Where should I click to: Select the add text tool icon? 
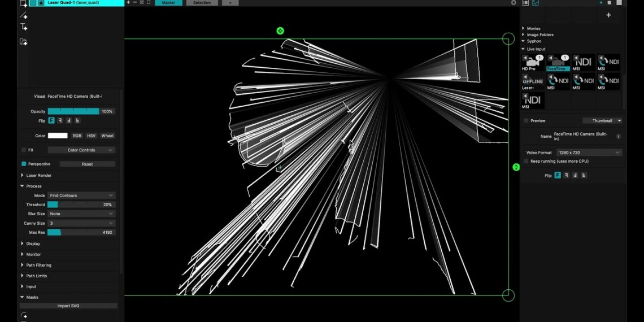[24, 27]
